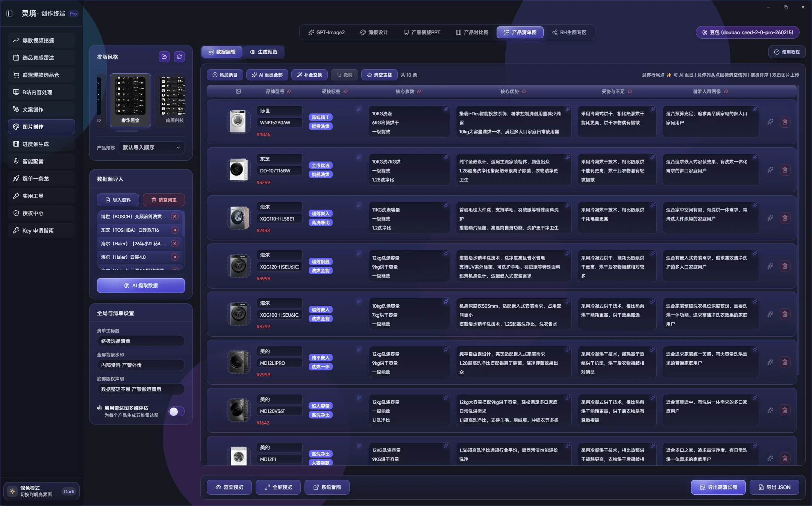Clear the 精准人群画像 column via header icon
This screenshot has height=506, width=812.
coord(726,91)
